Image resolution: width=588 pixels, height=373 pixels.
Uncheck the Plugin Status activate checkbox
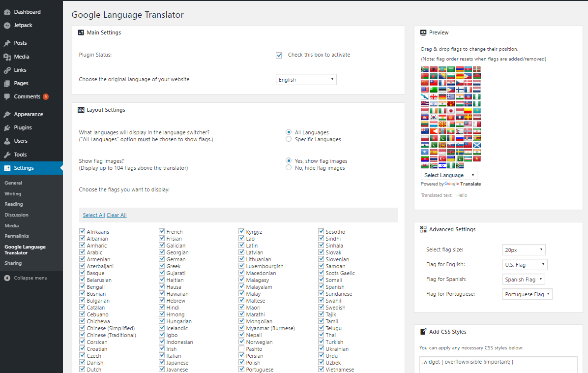click(279, 55)
